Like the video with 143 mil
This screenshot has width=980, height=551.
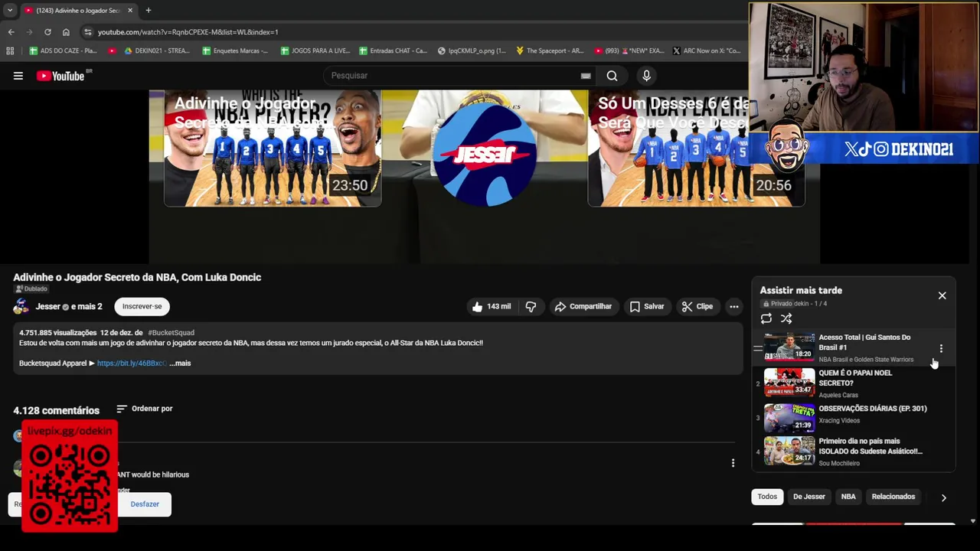[492, 306]
